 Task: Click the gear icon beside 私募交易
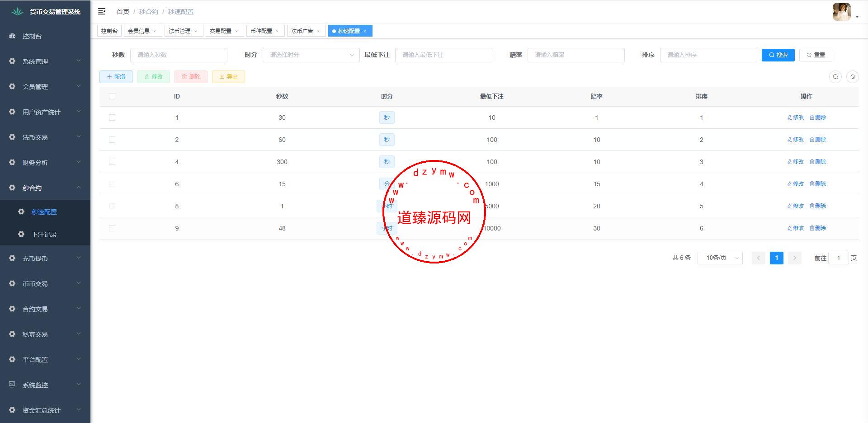(12, 334)
